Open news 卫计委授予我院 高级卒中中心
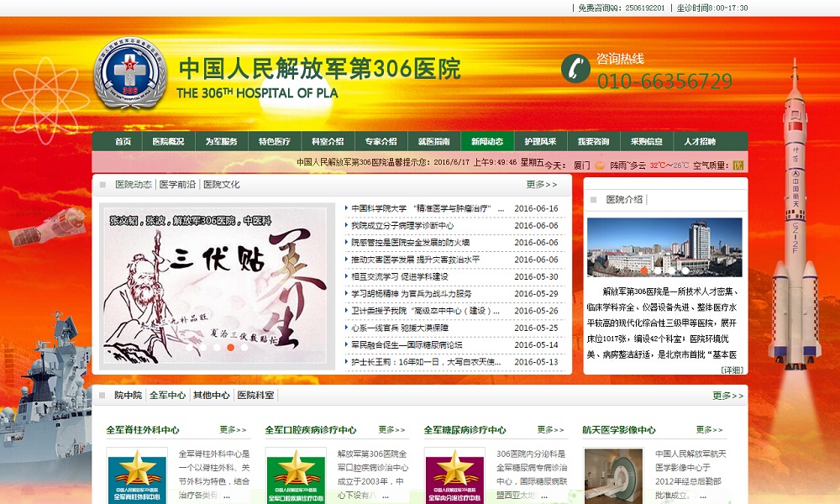 click(425, 311)
